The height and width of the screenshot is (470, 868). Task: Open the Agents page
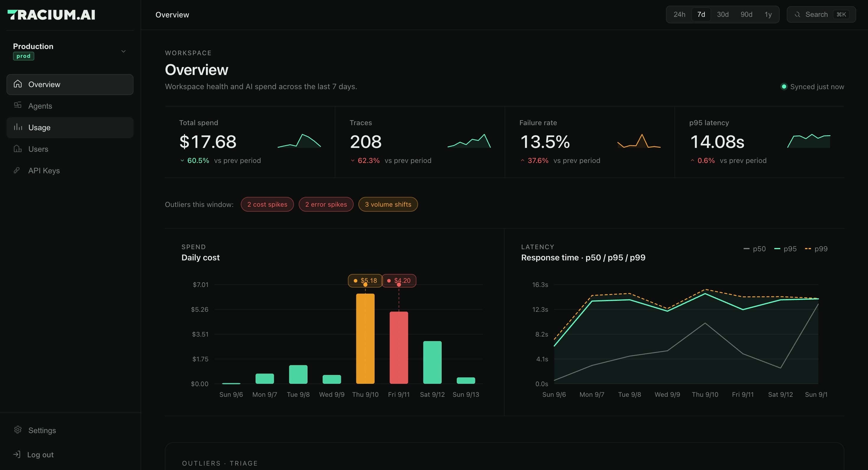[70, 106]
